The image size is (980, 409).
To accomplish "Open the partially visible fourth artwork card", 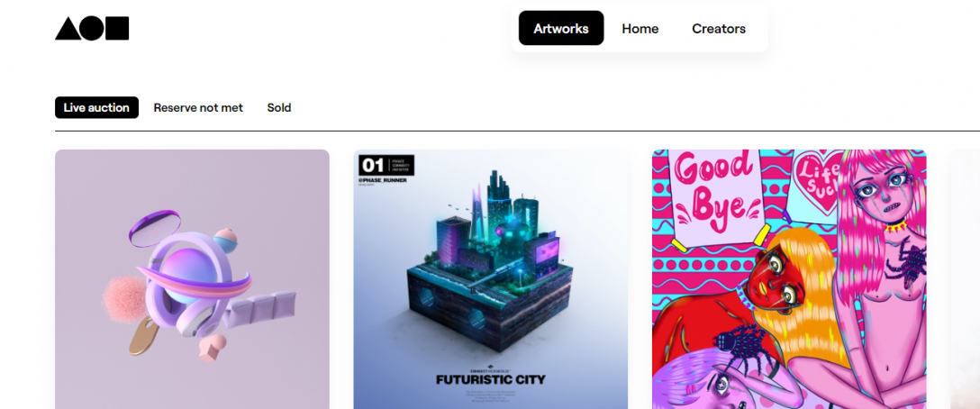I will [x=965, y=279].
